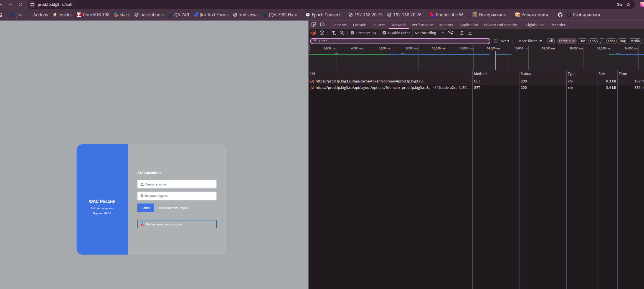Activate the inspect element picker icon
The image size is (644, 289).
[314, 25]
